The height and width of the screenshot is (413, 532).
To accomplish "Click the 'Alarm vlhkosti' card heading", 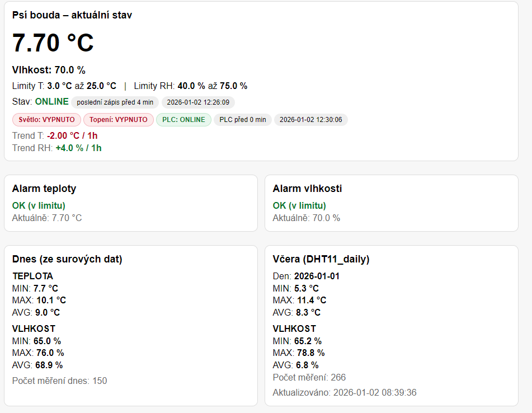I will pos(307,189).
